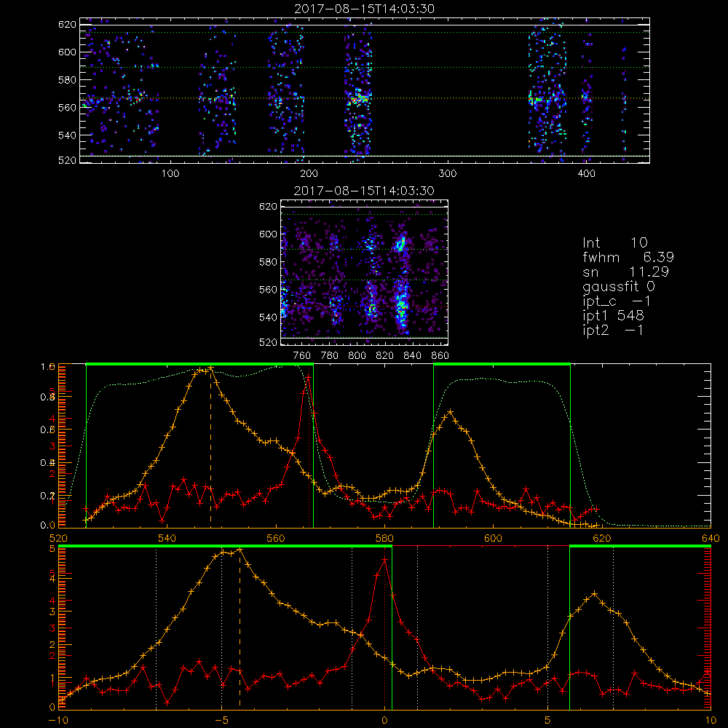728x728 pixels.
Task: Click the brightest vertical streak near 832 in middle image
Action: tap(402, 304)
